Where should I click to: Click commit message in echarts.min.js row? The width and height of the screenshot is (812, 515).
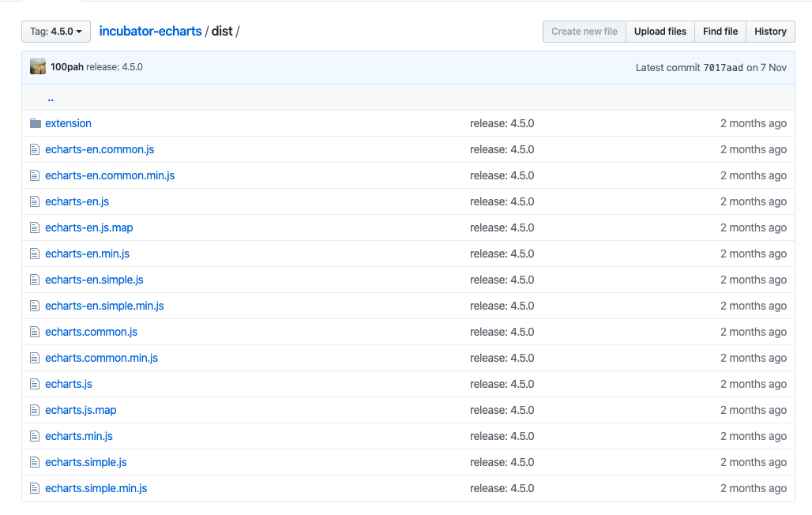coord(502,436)
